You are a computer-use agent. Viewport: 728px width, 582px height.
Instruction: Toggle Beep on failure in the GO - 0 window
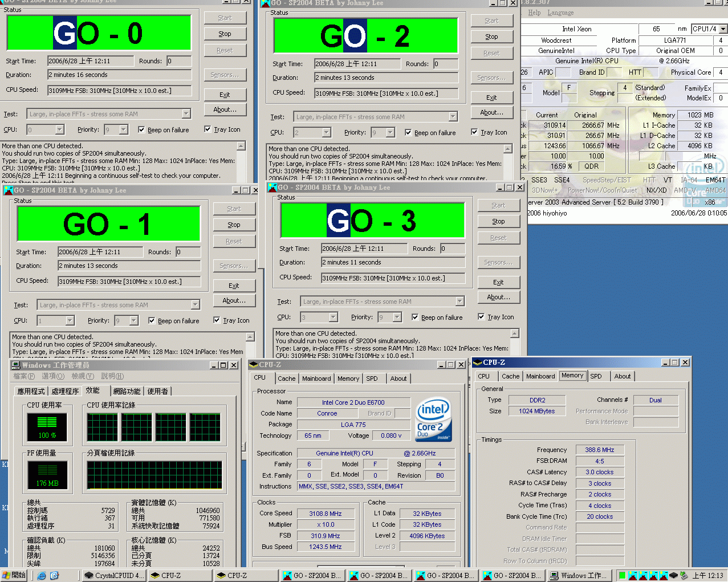(141, 130)
